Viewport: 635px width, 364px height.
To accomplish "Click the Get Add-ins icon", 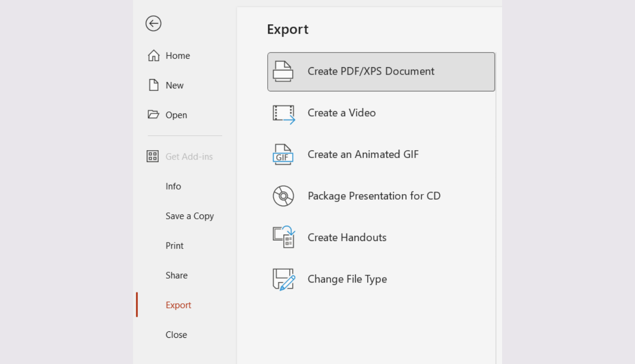I will click(x=153, y=156).
